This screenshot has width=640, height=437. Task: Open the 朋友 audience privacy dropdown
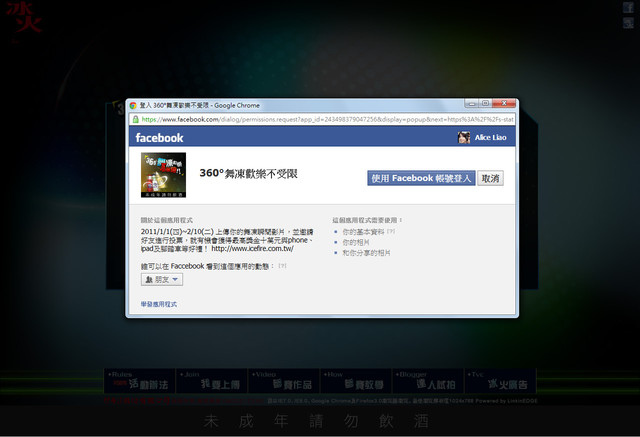click(162, 280)
